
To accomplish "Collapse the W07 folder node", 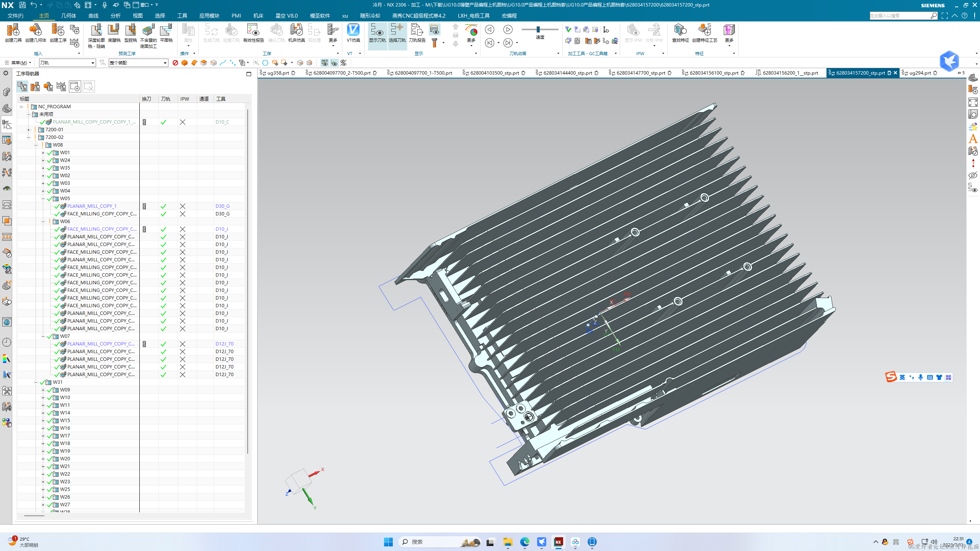I will (x=43, y=336).
